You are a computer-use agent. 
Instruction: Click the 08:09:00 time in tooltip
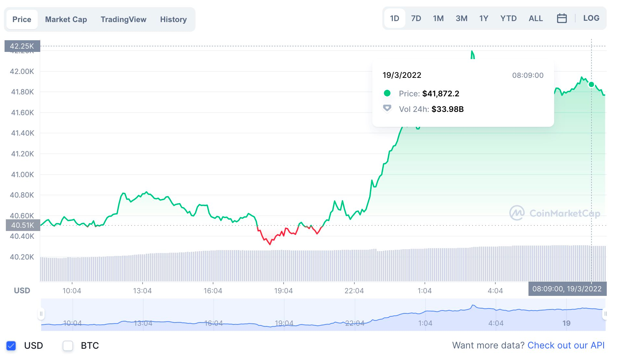pos(528,75)
